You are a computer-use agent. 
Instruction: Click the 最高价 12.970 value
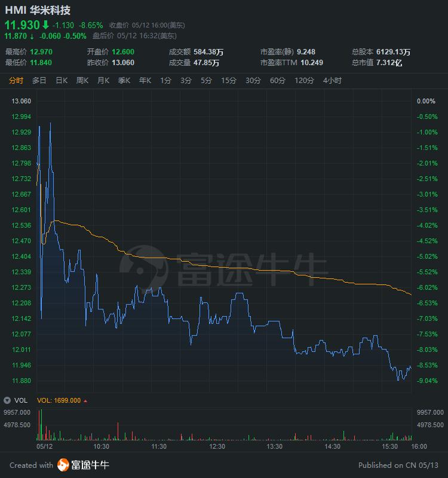pos(41,52)
